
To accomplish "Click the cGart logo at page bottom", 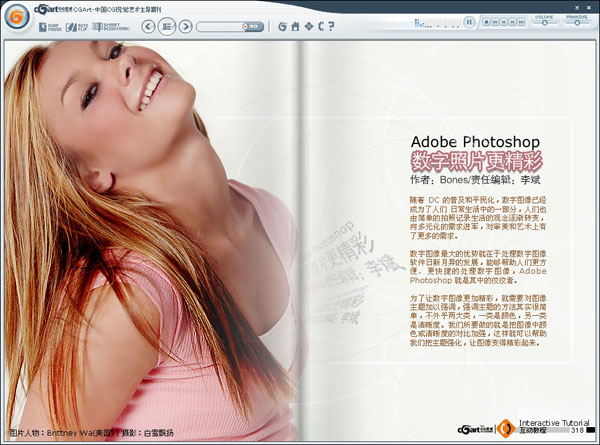I will [476, 429].
